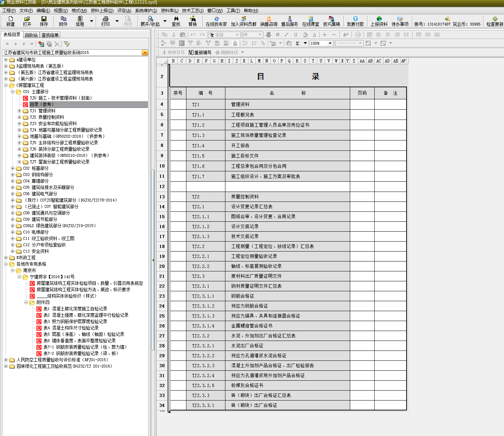Click the font color A button
Viewport: 504px width, 436px height.
coord(314,34)
